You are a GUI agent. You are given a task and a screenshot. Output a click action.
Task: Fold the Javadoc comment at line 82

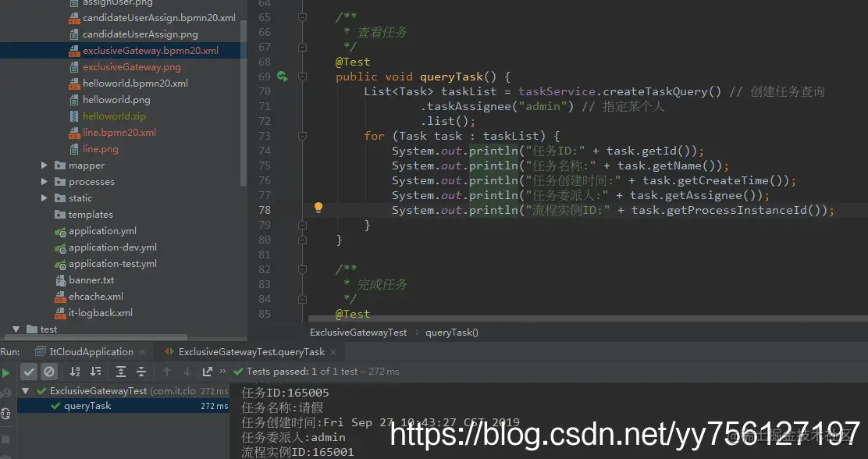(x=302, y=269)
